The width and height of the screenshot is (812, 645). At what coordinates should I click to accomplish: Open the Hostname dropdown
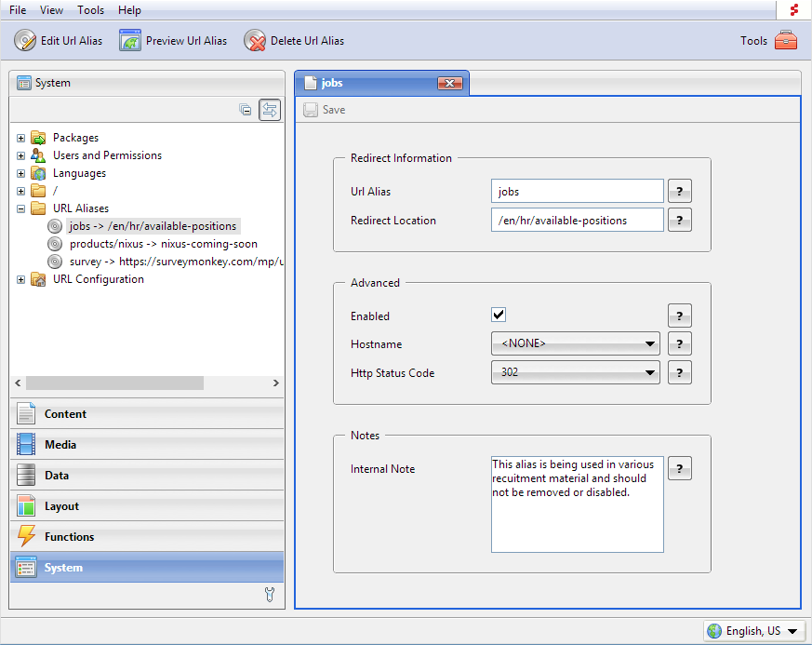(x=576, y=344)
